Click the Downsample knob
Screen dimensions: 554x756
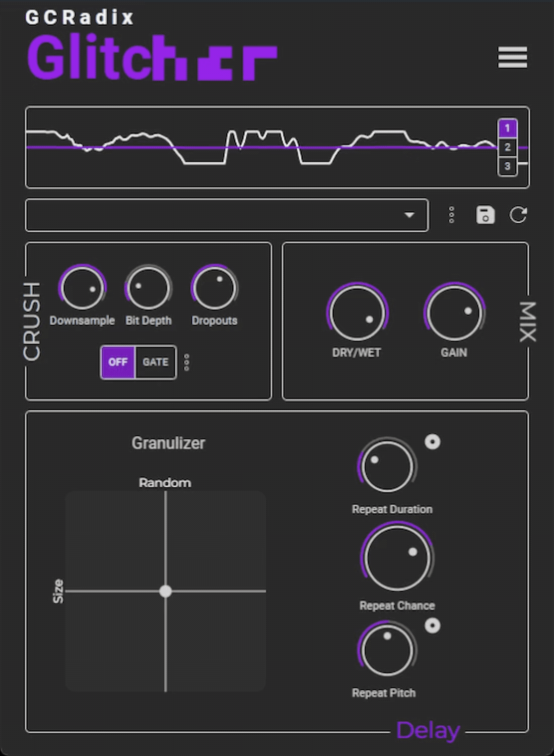click(x=82, y=288)
